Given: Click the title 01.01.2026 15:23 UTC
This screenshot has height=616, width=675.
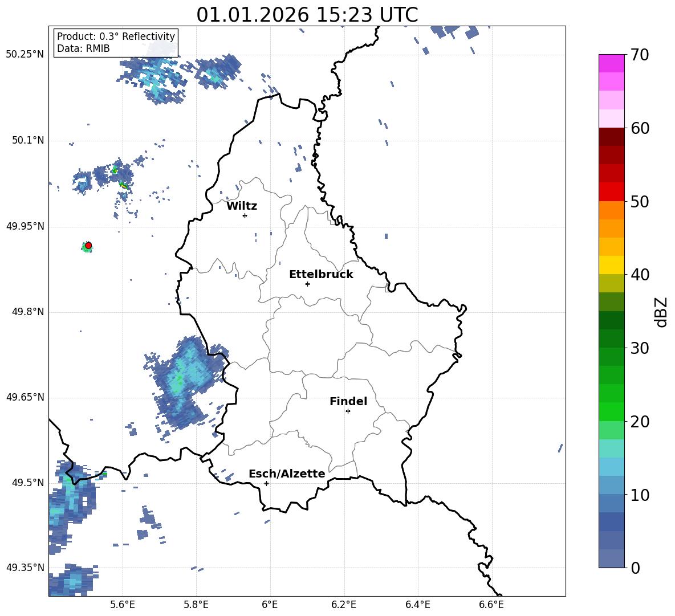Looking at the screenshot, I should click(x=307, y=15).
